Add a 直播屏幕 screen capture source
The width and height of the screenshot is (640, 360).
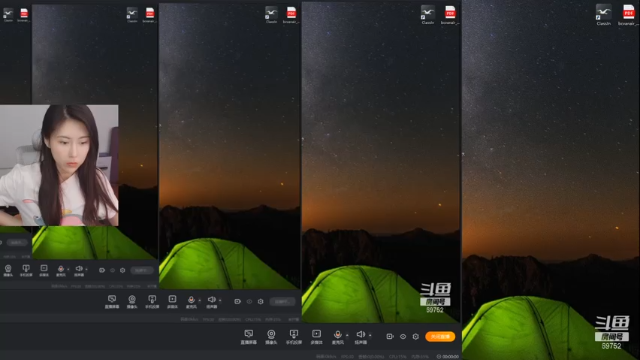tap(249, 337)
